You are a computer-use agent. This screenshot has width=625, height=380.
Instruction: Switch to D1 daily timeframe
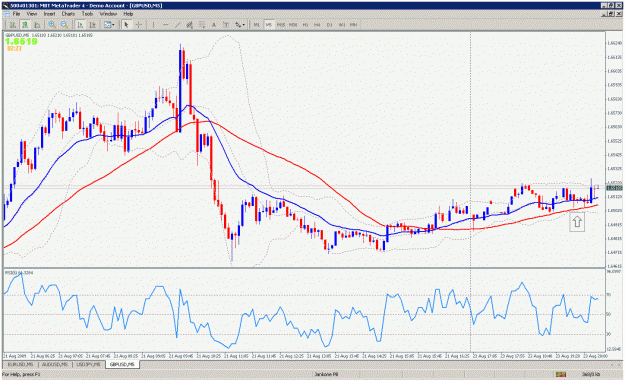(x=330, y=25)
